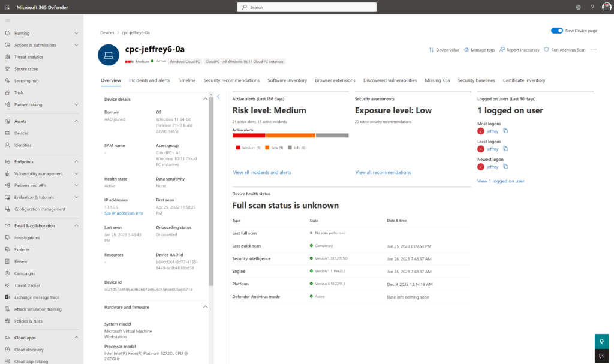Copy the Newest logon jeffrey username
This screenshot has width=614, height=364.
[x=505, y=166]
